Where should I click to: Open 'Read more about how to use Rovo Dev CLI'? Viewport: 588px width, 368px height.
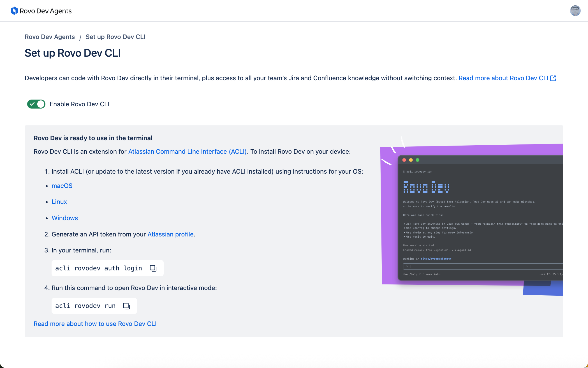click(x=95, y=324)
